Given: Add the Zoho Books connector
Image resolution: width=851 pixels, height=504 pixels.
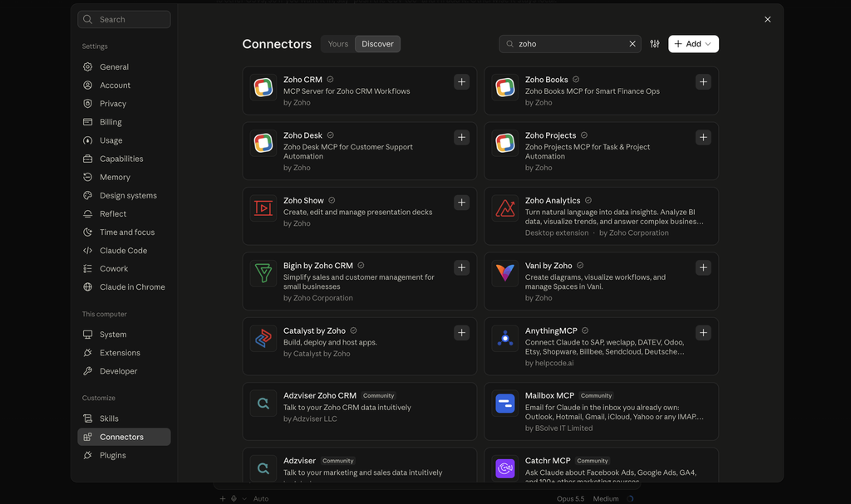Looking at the screenshot, I should 703,82.
